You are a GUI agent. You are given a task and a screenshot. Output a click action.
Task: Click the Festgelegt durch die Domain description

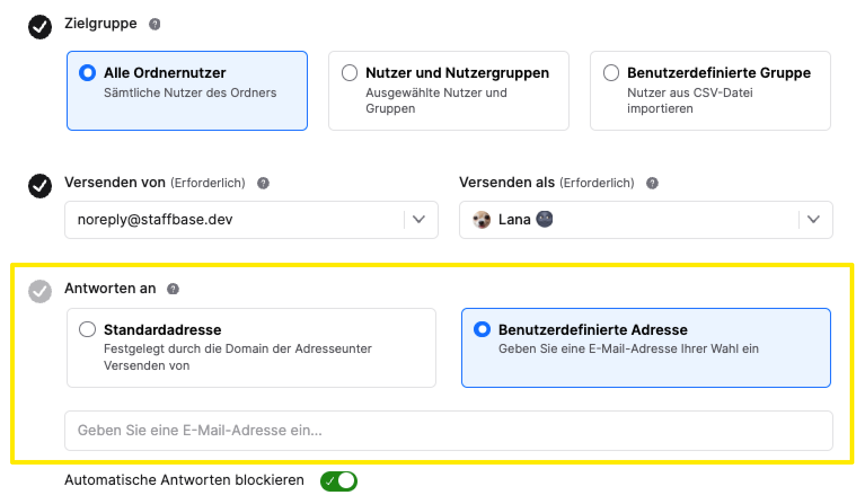pos(237,357)
